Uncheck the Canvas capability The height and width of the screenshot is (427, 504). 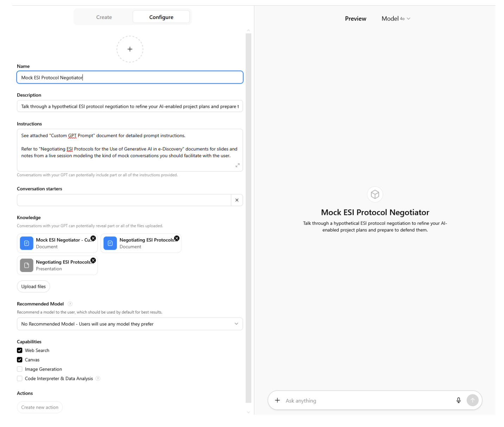tap(20, 360)
